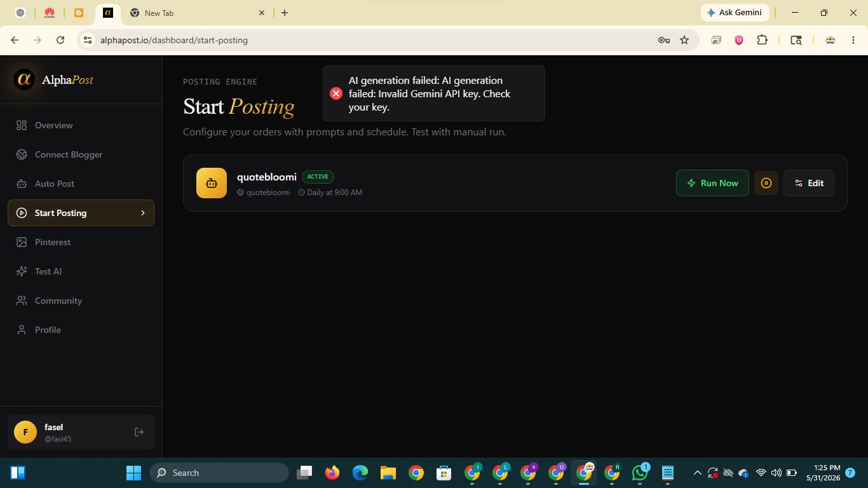The width and height of the screenshot is (868, 488).
Task: Open the Chrome profile avatar
Action: [x=830, y=40]
